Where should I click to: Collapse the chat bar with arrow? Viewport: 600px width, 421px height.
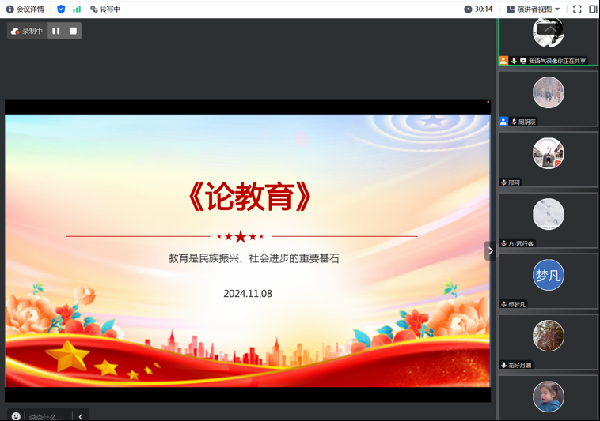[81, 415]
